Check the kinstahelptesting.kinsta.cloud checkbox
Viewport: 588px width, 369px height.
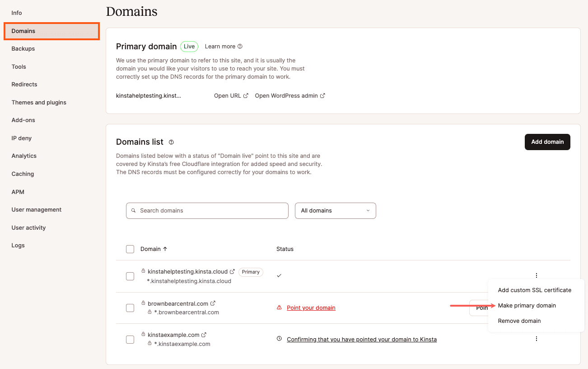(130, 276)
